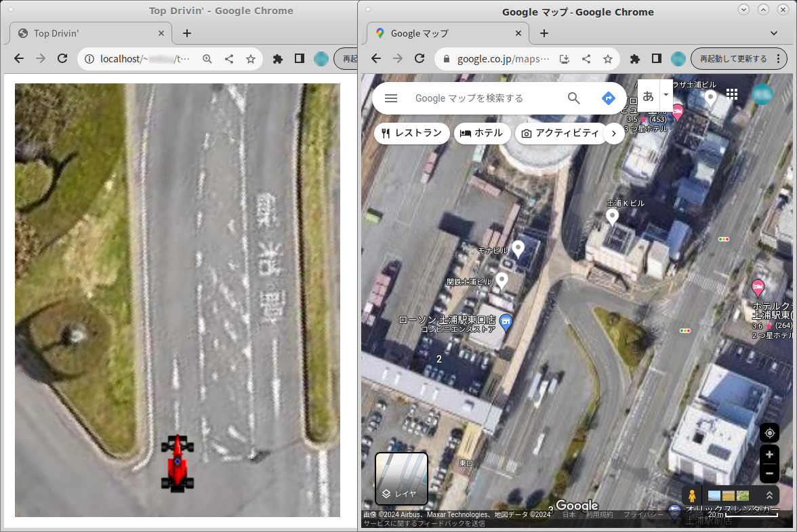Toggle the side panel in Google Maps window
This screenshot has width=797, height=532.
pyautogui.click(x=656, y=59)
